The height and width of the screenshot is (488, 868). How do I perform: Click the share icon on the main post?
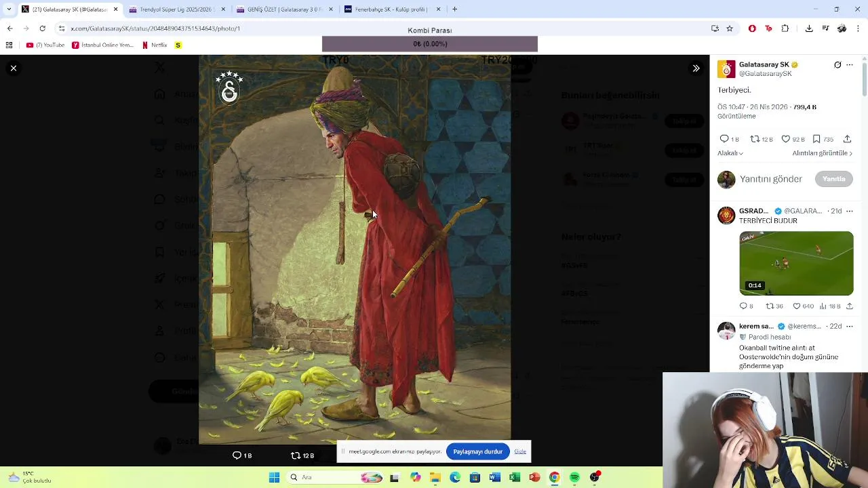[847, 139]
